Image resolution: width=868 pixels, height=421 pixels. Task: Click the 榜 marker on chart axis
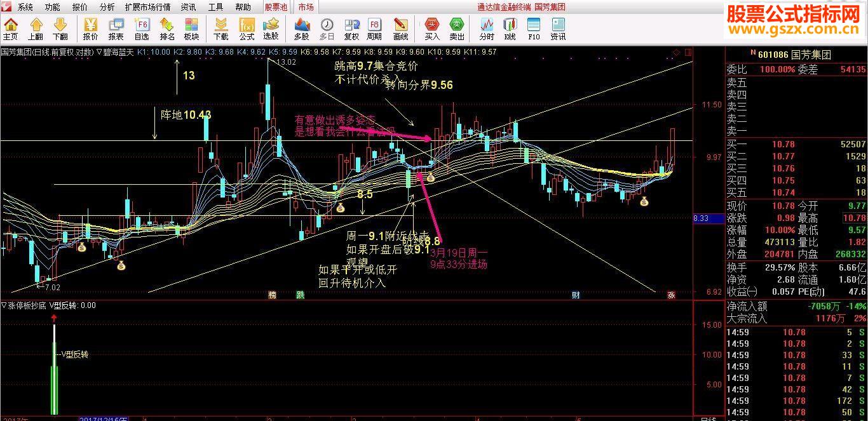pyautogui.click(x=273, y=295)
